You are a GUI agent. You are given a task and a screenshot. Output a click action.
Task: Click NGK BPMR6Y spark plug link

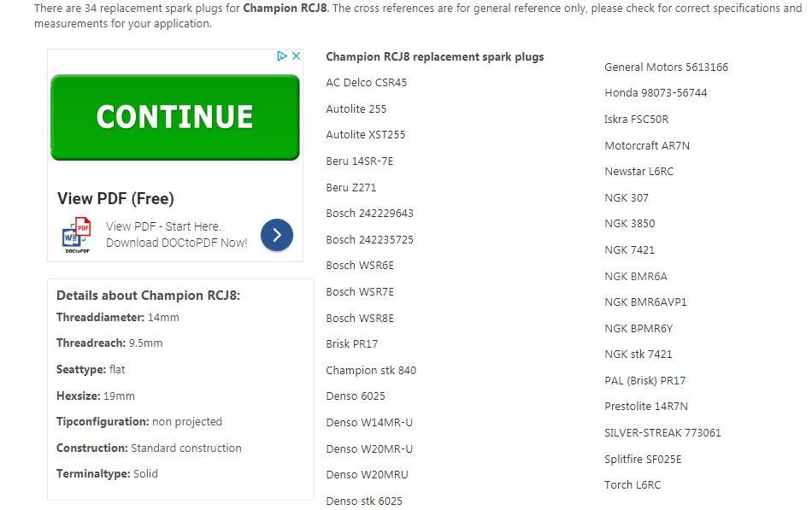638,329
